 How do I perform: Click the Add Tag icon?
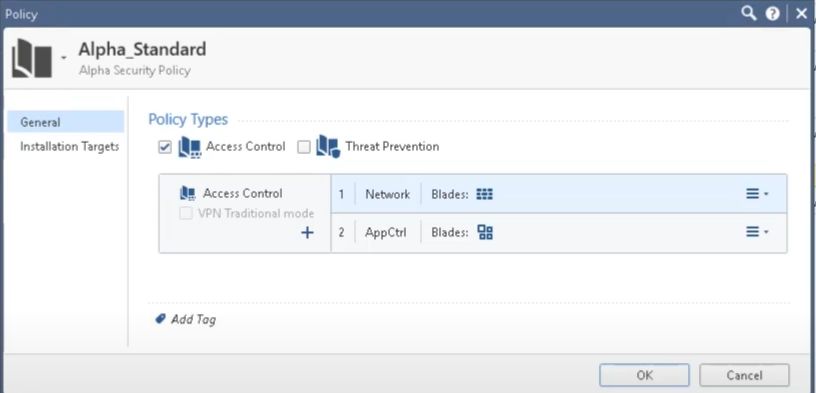tap(160, 318)
